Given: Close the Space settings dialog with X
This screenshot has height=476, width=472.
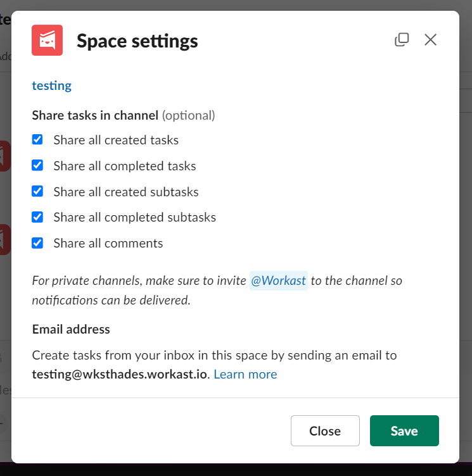Looking at the screenshot, I should pyautogui.click(x=430, y=40).
